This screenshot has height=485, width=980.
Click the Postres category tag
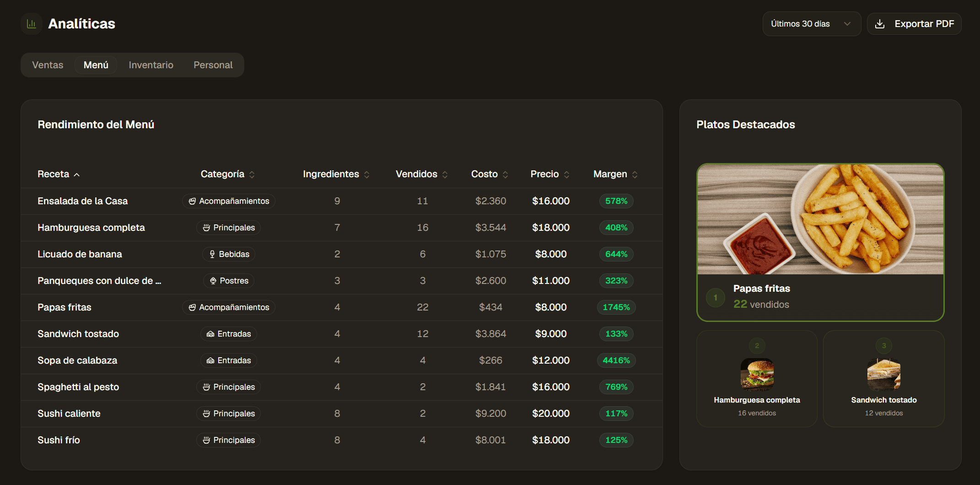click(229, 281)
